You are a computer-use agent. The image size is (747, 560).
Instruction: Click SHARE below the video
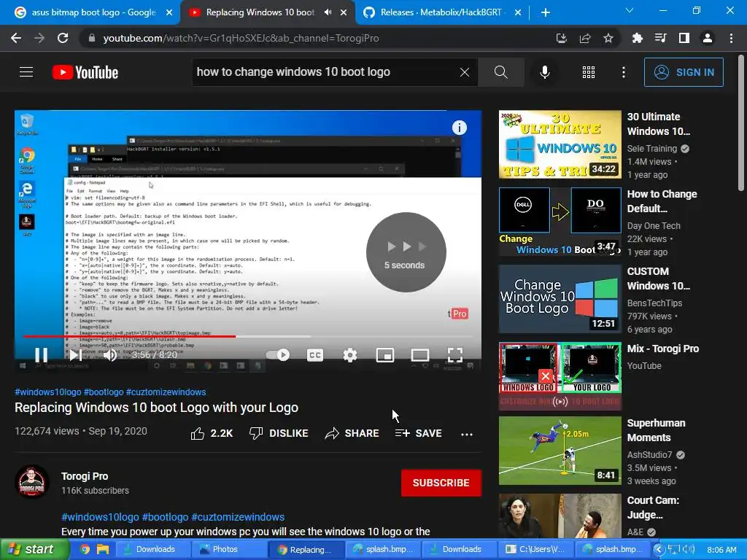[352, 433]
